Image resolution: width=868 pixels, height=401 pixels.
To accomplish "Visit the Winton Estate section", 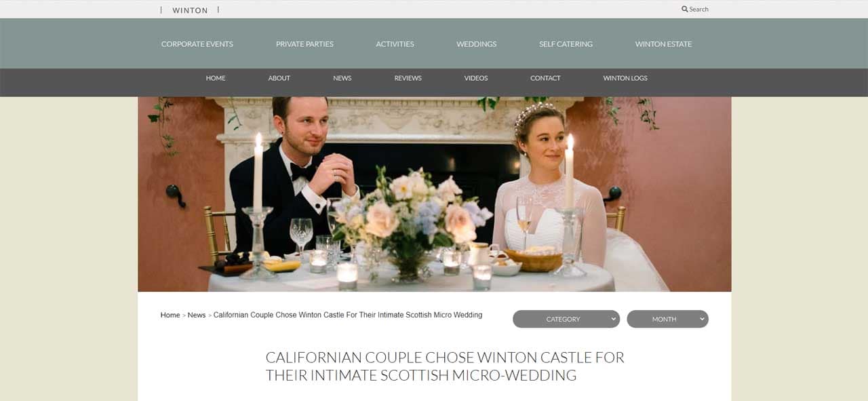I will [x=663, y=44].
